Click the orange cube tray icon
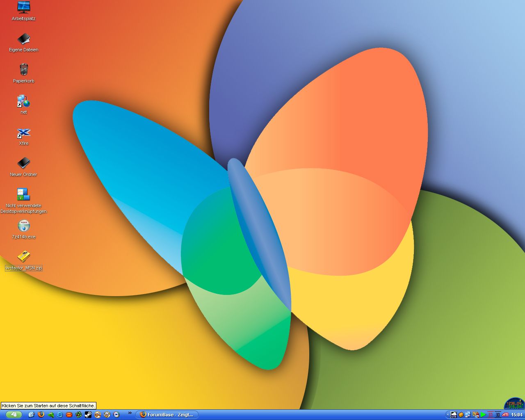This screenshot has width=525, height=420. coord(461,415)
